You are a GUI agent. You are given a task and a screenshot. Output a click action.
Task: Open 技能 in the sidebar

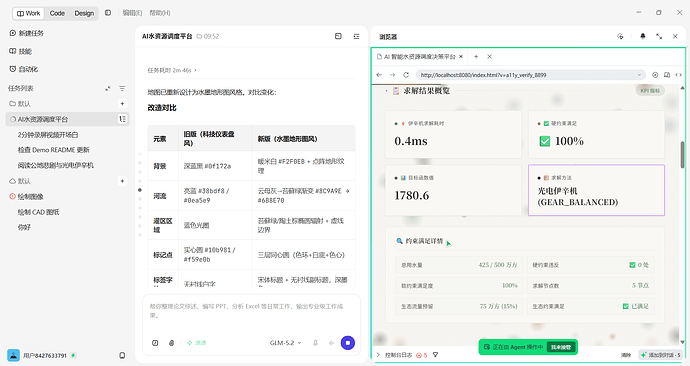[21, 51]
